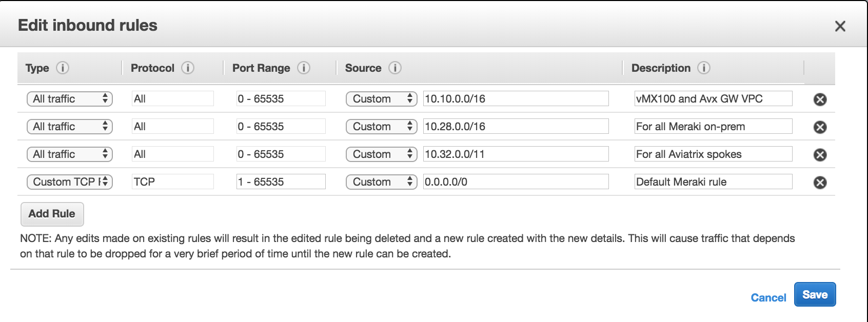Click the 1 - 65535 port range field
Image resolution: width=868 pixels, height=322 pixels.
[x=281, y=182]
